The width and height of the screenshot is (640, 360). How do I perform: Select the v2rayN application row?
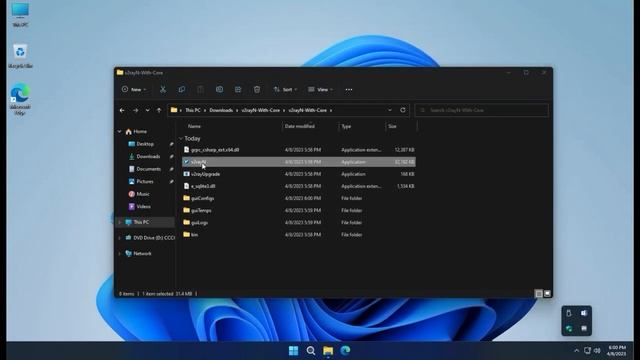(299, 162)
